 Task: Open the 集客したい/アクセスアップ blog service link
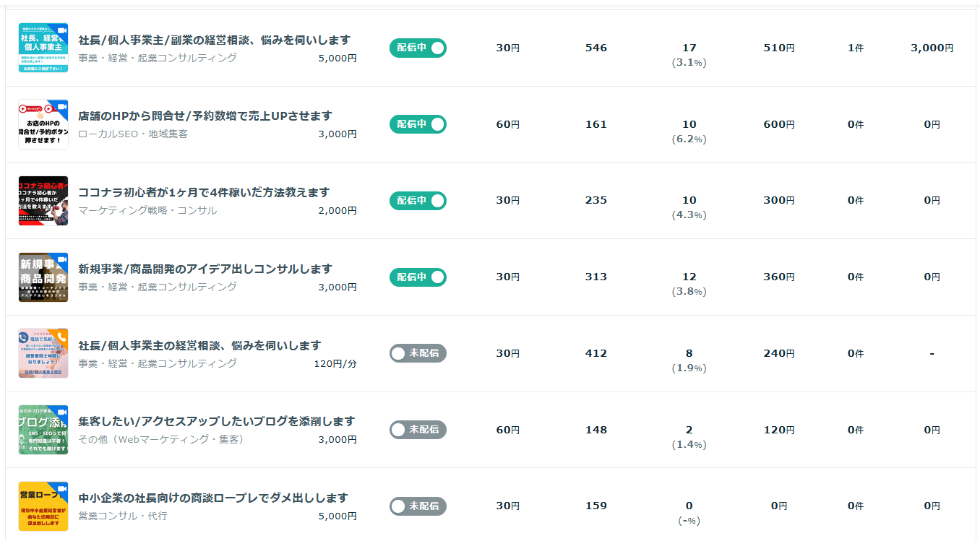pyautogui.click(x=215, y=421)
